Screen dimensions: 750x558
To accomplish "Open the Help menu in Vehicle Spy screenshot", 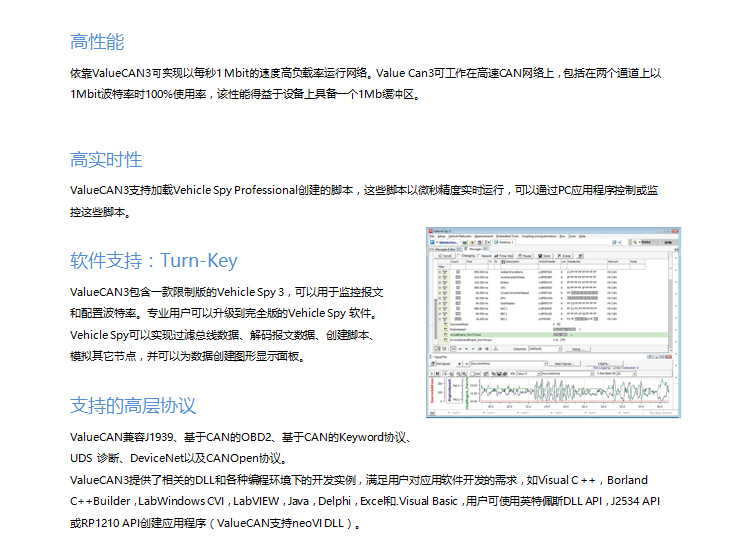I will coord(582,236).
